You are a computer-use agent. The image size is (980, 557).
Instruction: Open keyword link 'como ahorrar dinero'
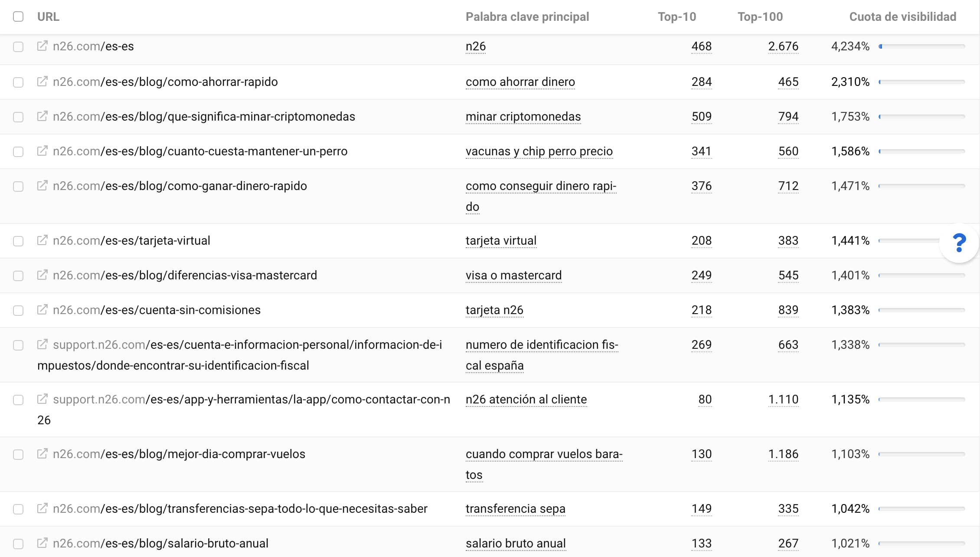(x=520, y=82)
